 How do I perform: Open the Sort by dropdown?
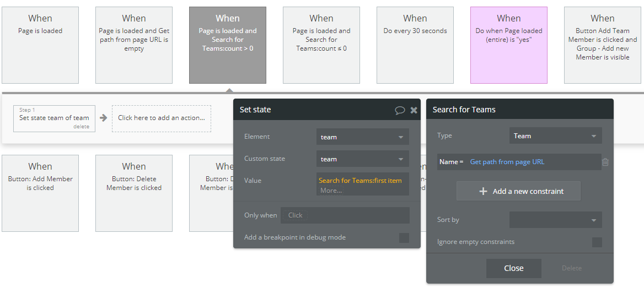coord(555,220)
